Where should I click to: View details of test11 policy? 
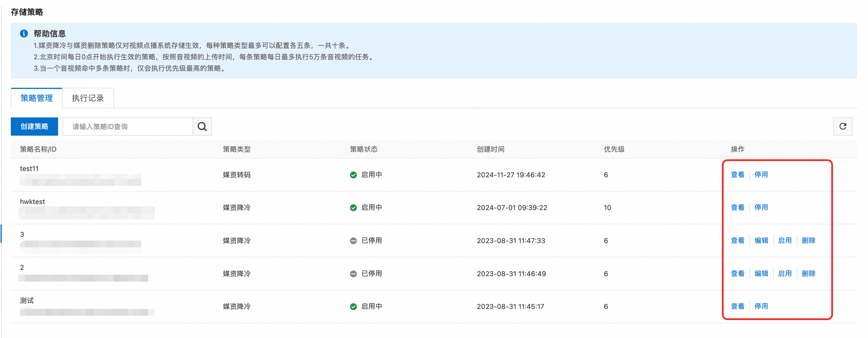[x=737, y=174]
